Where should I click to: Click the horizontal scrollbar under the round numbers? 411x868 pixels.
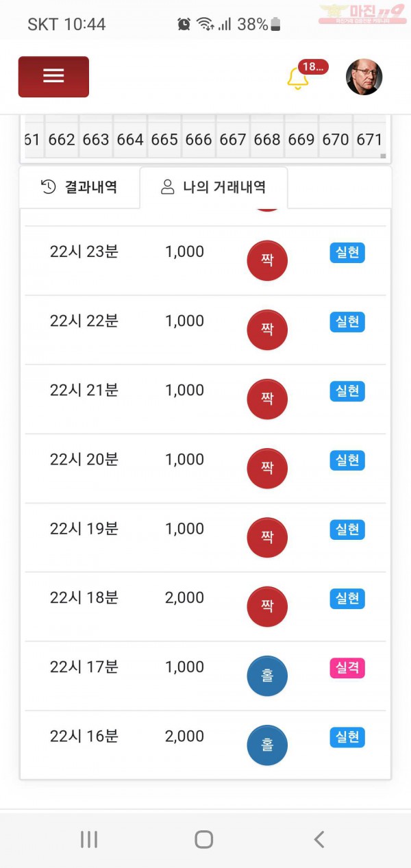point(206,157)
